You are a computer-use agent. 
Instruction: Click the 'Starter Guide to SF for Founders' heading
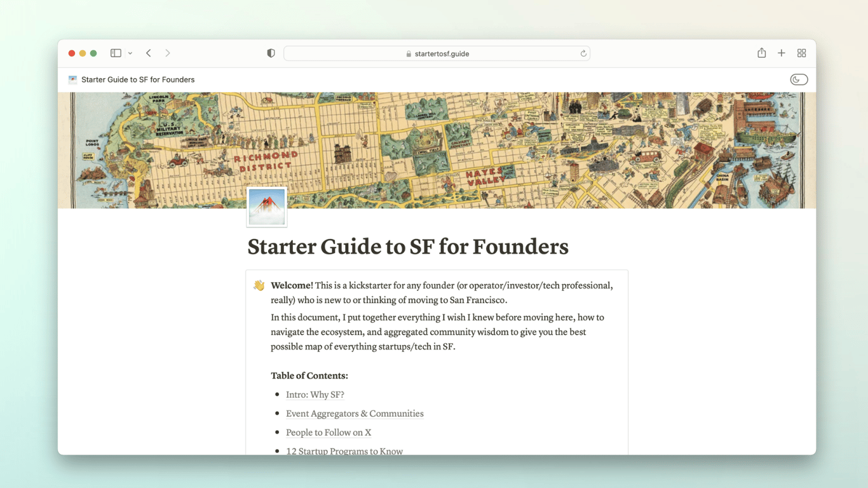click(408, 247)
